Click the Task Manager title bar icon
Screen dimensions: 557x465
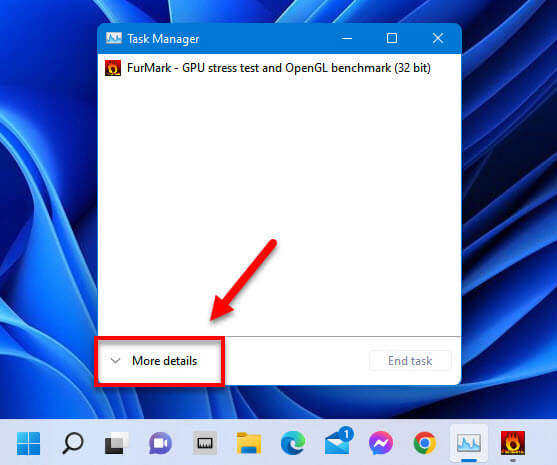tap(114, 38)
